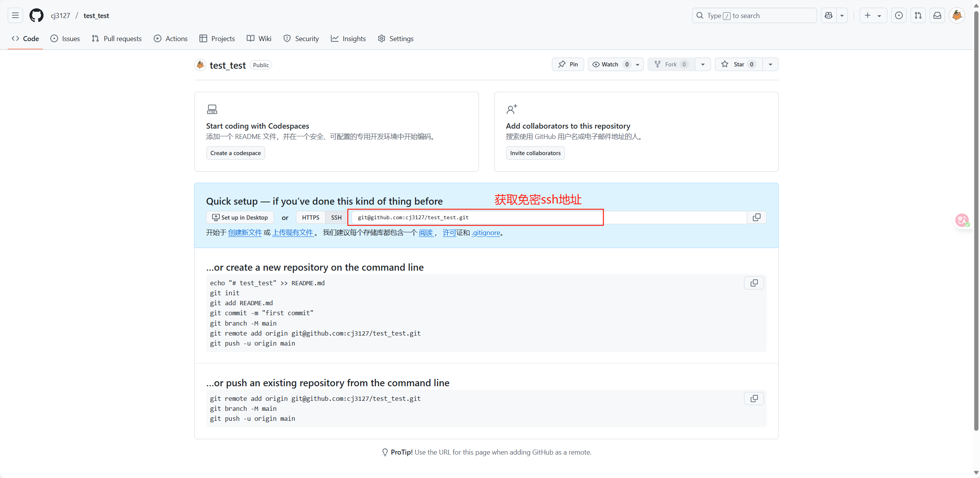Click the add collaborators person icon
This screenshot has width=980, height=478.
click(512, 109)
